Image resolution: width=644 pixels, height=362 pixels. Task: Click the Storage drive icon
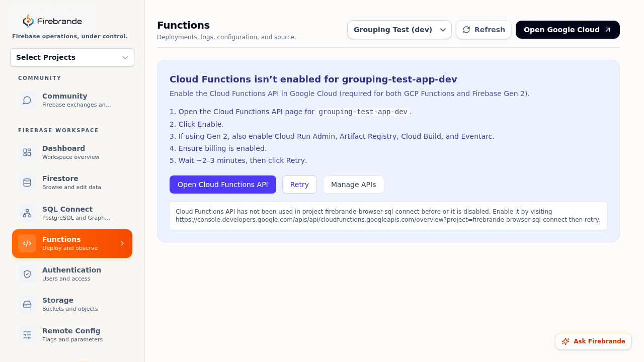[27, 304]
